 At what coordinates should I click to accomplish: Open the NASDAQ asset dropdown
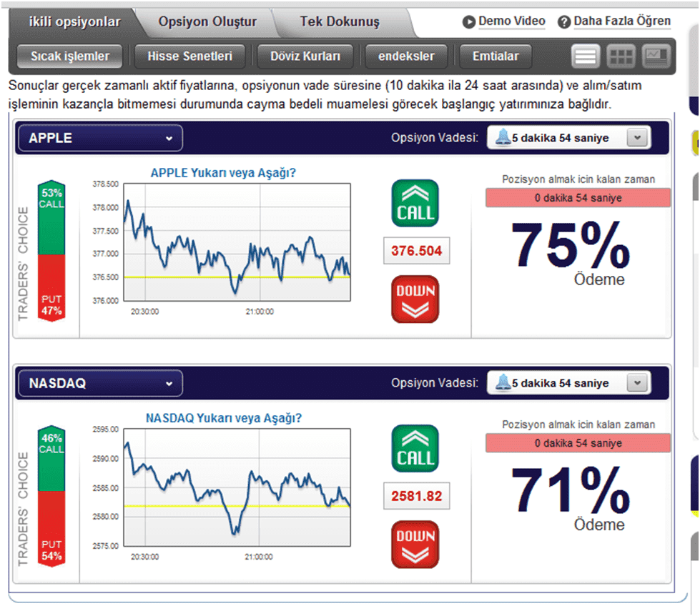coord(100,383)
